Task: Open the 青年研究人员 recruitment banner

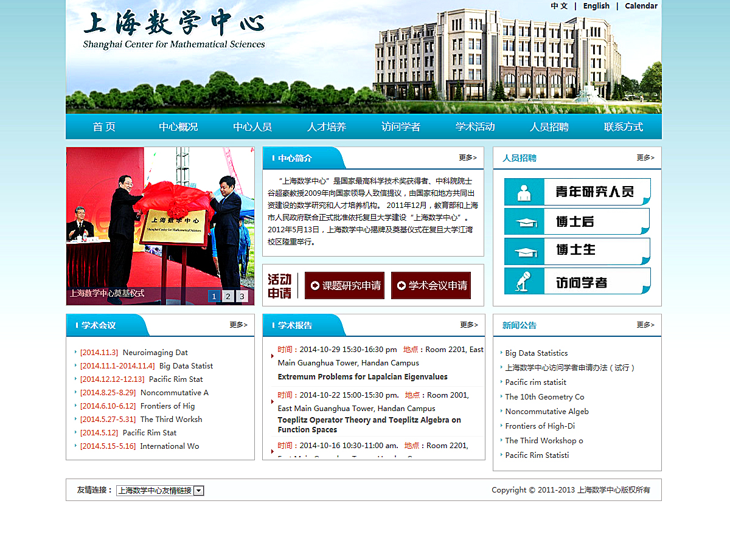Action: pos(577,192)
